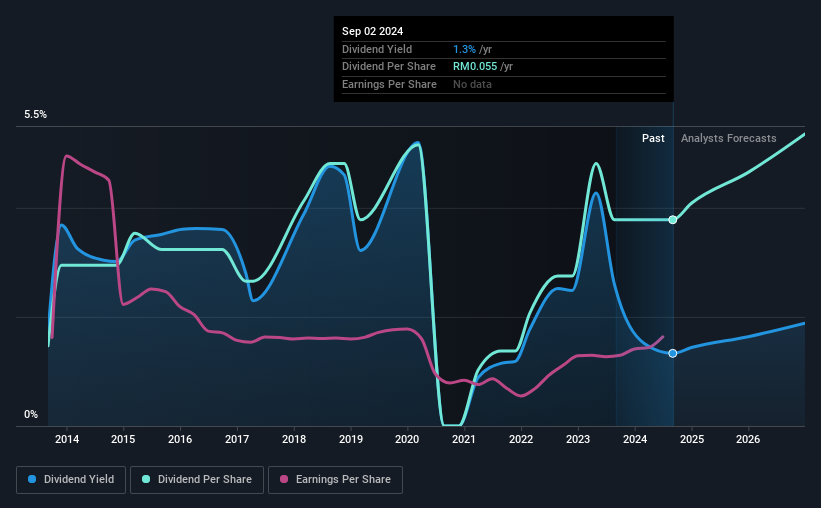Click the 2018 x-axis label

point(294,439)
